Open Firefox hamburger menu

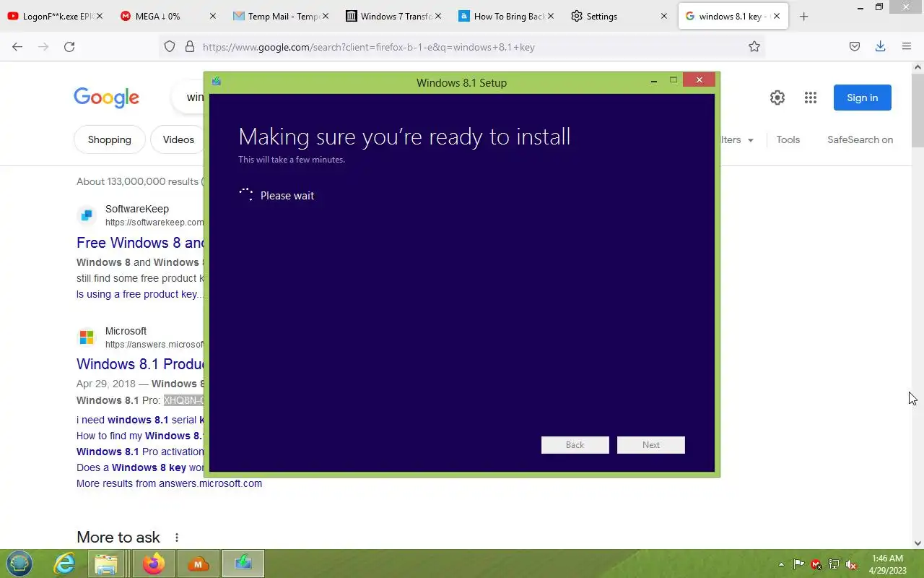[907, 46]
